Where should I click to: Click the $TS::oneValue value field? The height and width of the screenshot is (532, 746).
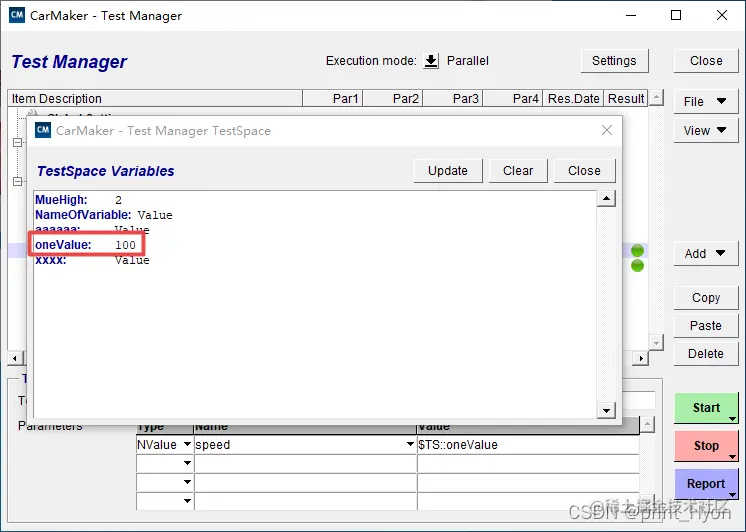coord(528,444)
